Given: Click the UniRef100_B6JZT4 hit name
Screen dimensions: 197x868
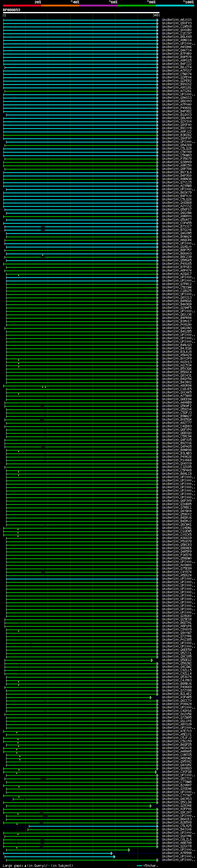Looking at the screenshot, I should (177, 67).
